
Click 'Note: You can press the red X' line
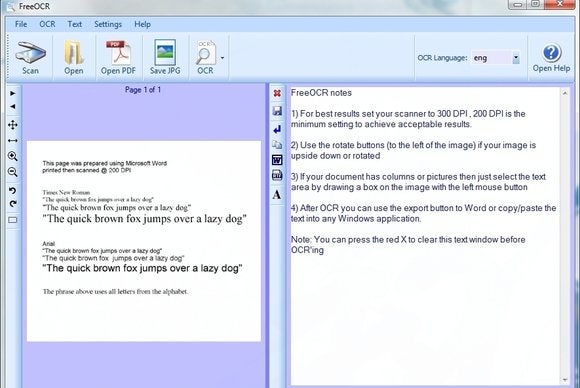pyautogui.click(x=408, y=240)
